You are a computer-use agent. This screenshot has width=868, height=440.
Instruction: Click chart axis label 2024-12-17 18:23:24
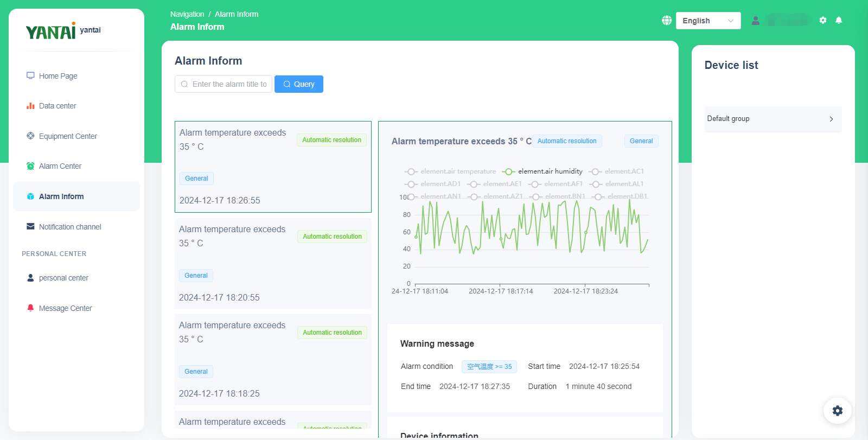(586, 291)
